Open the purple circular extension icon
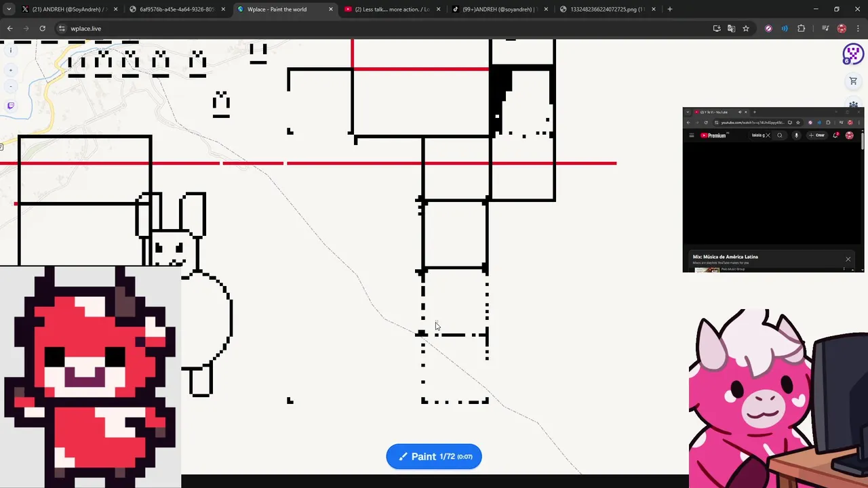 pos(768,28)
